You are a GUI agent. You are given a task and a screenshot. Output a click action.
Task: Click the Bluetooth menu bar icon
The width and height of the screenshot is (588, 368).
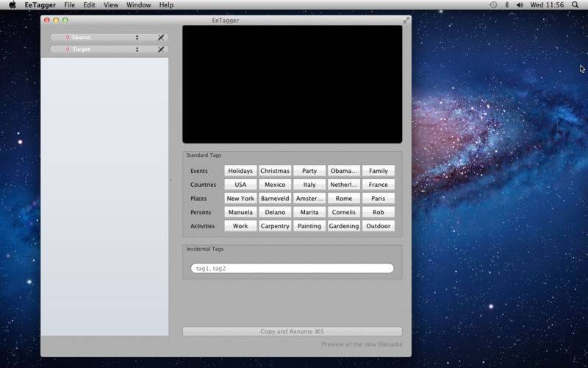507,5
